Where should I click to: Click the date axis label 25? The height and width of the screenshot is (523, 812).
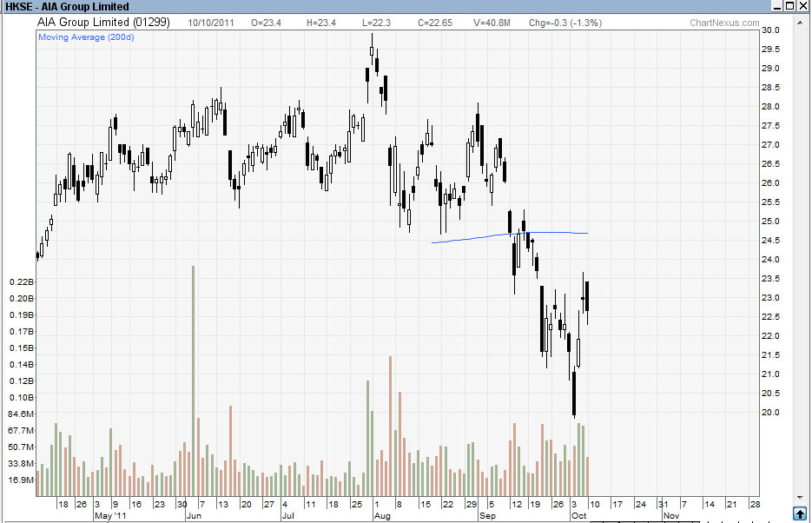356,505
